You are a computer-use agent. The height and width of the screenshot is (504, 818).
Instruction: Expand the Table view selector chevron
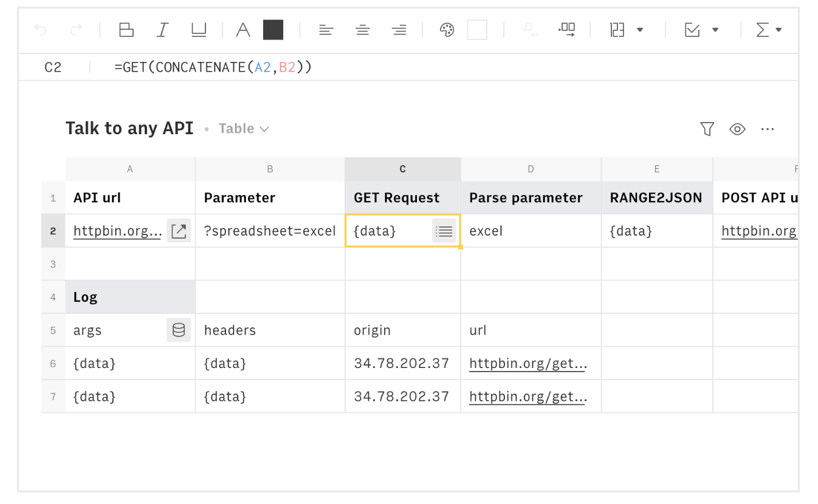pos(264,129)
